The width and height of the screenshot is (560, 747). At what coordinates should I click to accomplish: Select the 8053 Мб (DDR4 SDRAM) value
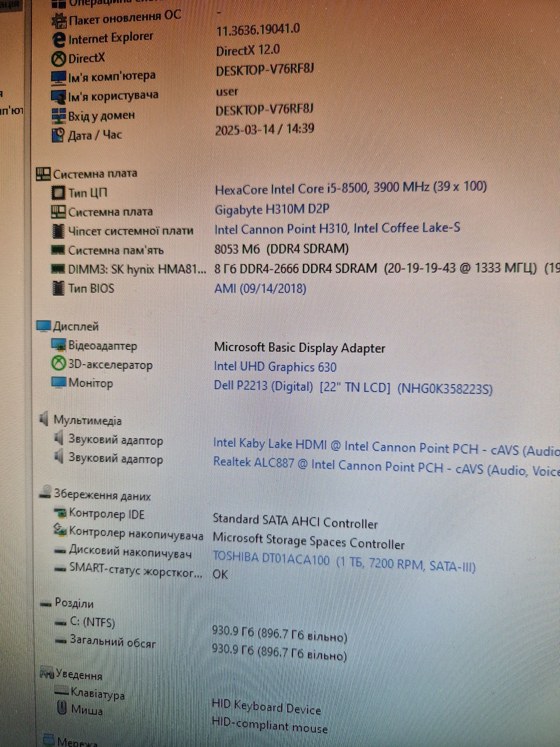tap(281, 249)
